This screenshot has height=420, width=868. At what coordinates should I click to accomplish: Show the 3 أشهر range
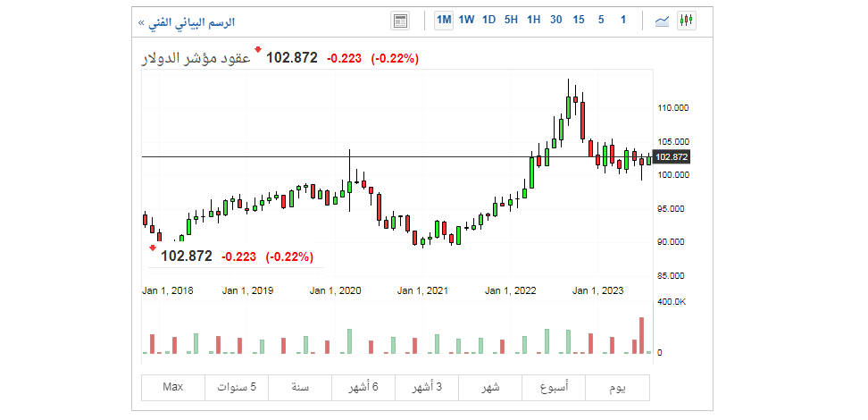pos(427,387)
